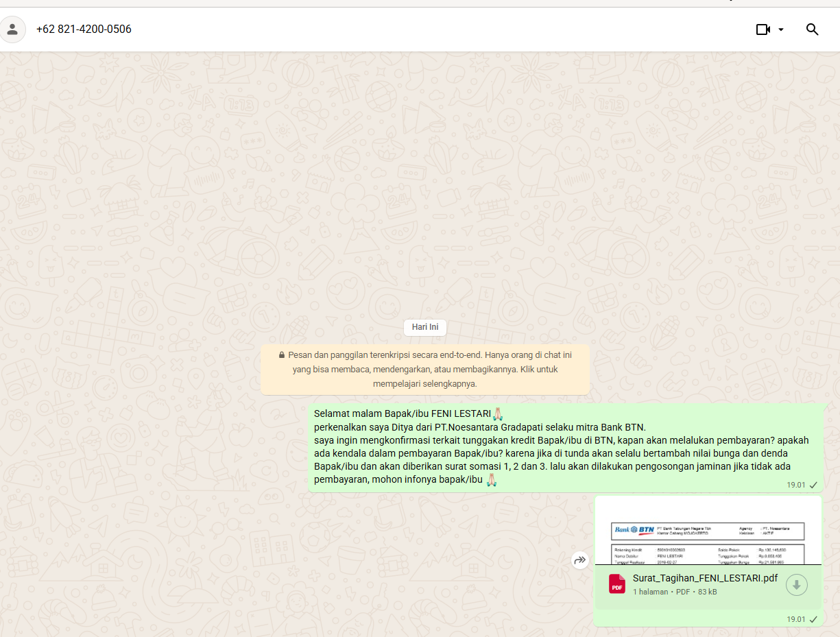The width and height of the screenshot is (840, 637).
Task: Click the PDF document preview thumbnail
Action: coord(708,531)
